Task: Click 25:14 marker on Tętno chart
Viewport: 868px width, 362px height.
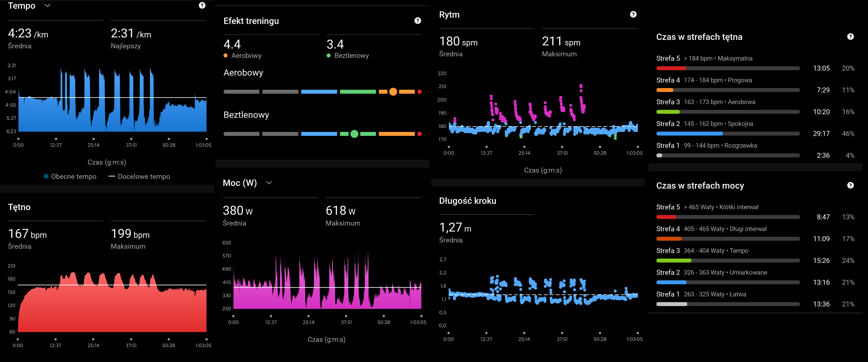Action: pos(93,339)
